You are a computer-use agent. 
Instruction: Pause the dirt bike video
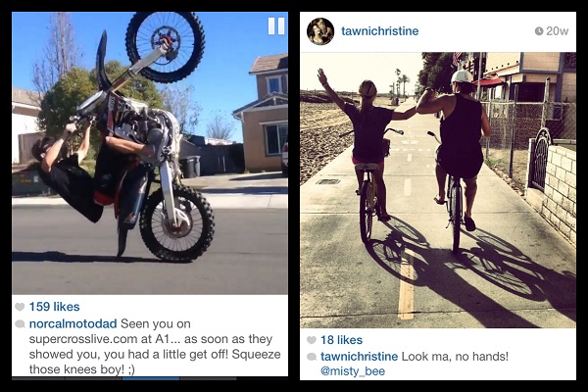pos(276,25)
